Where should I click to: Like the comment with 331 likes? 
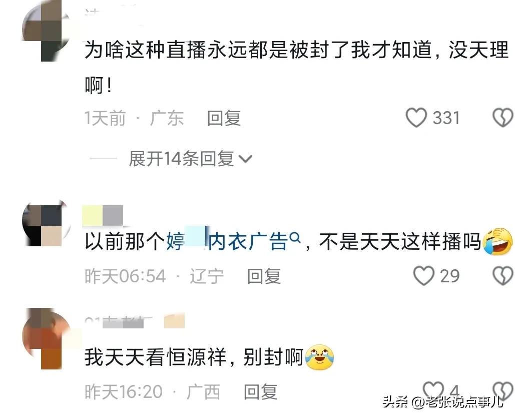(416, 118)
